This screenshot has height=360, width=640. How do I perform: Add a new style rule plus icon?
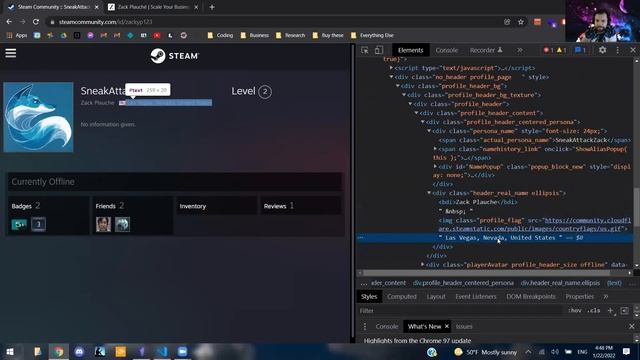[x=610, y=311]
